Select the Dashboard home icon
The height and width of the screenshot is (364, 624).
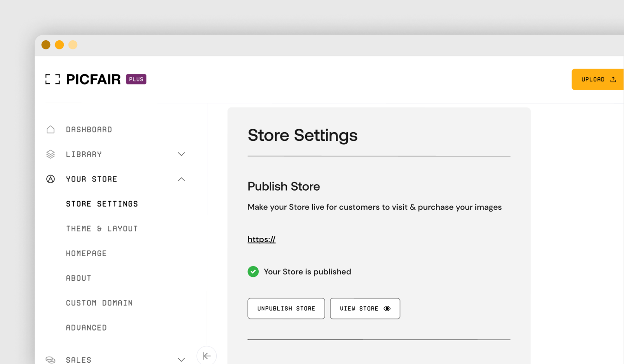(50, 129)
